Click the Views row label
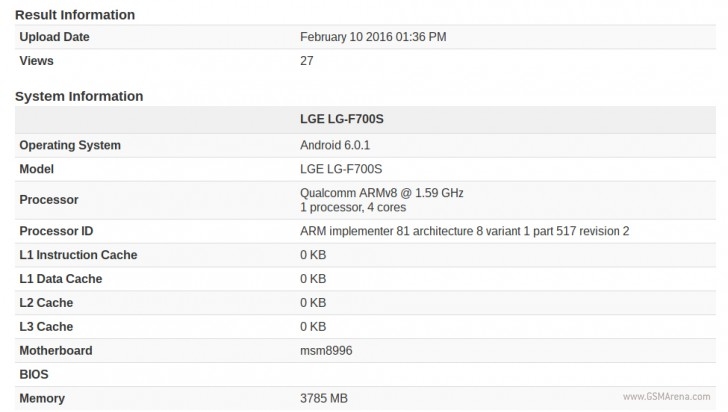 (37, 61)
